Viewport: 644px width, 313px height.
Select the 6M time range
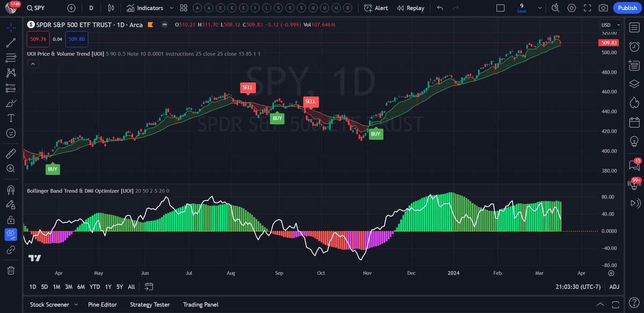80,287
